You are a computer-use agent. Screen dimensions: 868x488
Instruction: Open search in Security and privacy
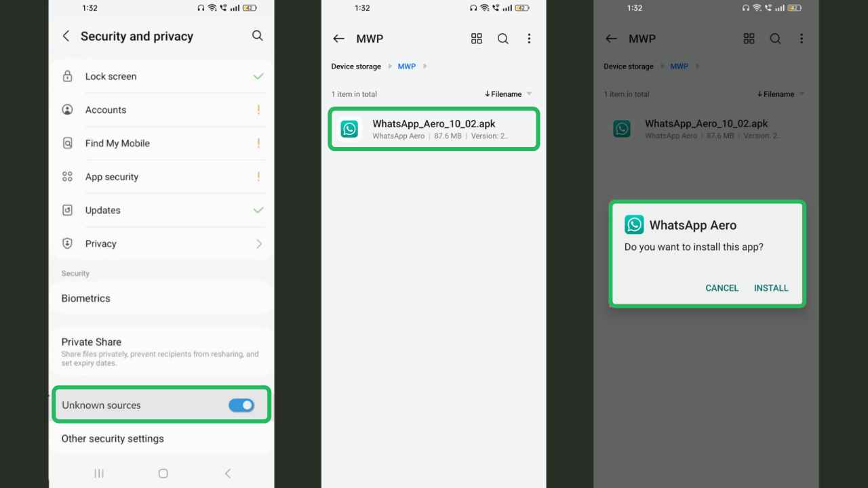[257, 36]
